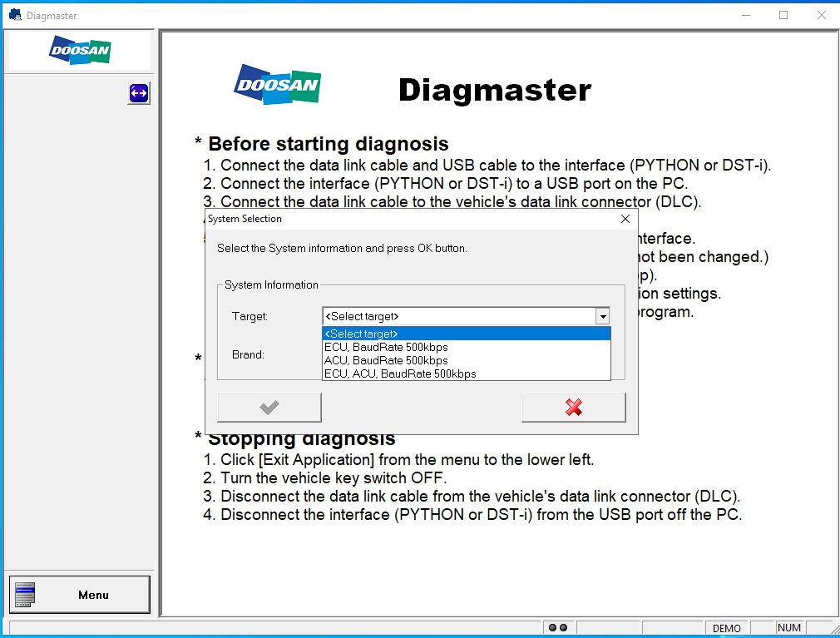Click the DEMO status bar indicator
840x638 pixels.
point(726,628)
